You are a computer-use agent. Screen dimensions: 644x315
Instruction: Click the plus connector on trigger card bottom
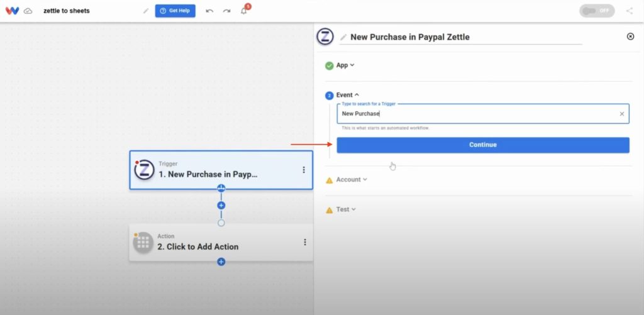(221, 189)
